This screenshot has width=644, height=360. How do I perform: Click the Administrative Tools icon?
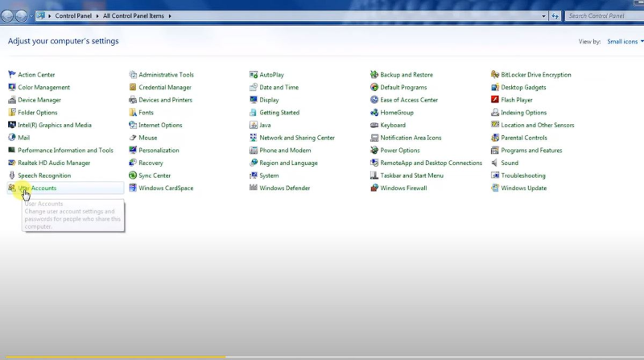(x=133, y=74)
